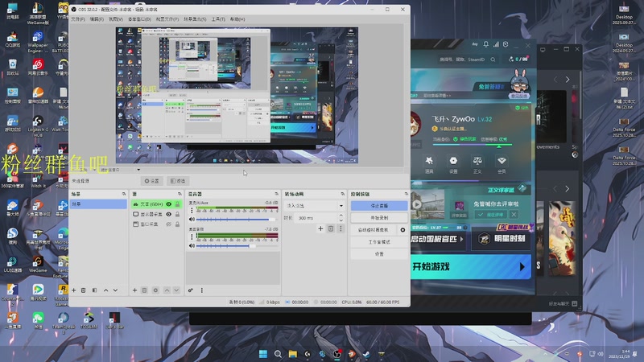Move scene up with arrow in Scenes panel
This screenshot has width=644, height=362.
pyautogui.click(x=106, y=290)
